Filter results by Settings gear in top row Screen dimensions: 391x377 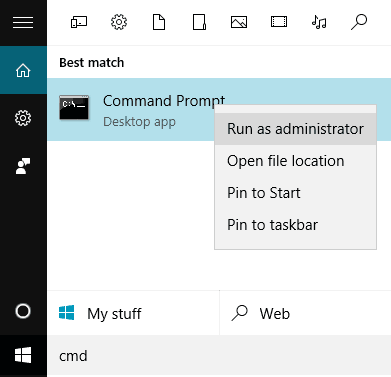pos(119,22)
